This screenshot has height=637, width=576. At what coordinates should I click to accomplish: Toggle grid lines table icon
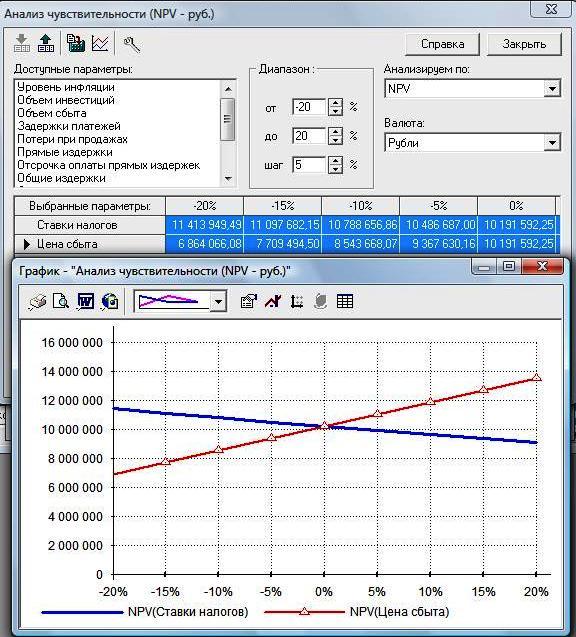pyautogui.click(x=345, y=301)
